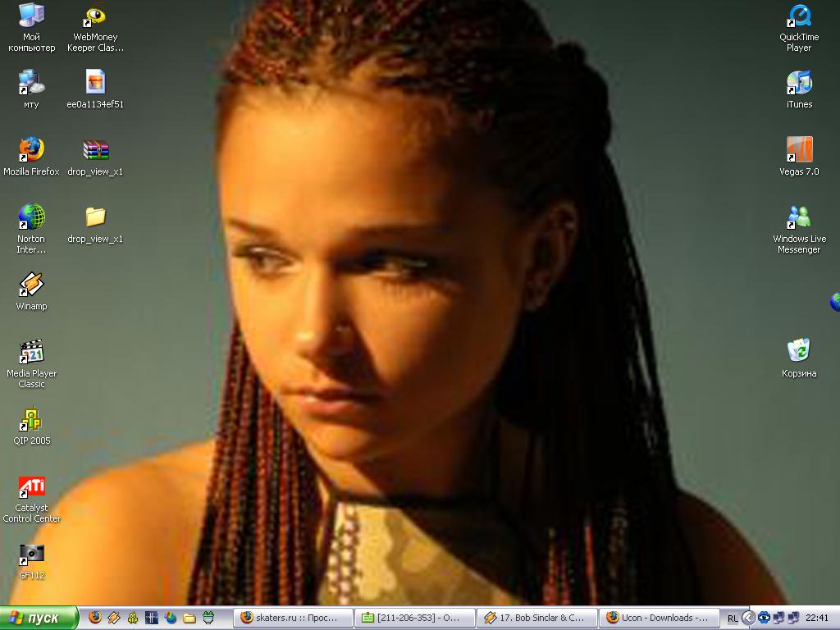This screenshot has height=630, width=840.
Task: Open the drop_view_x1 WinRAR archive
Action: tap(95, 150)
